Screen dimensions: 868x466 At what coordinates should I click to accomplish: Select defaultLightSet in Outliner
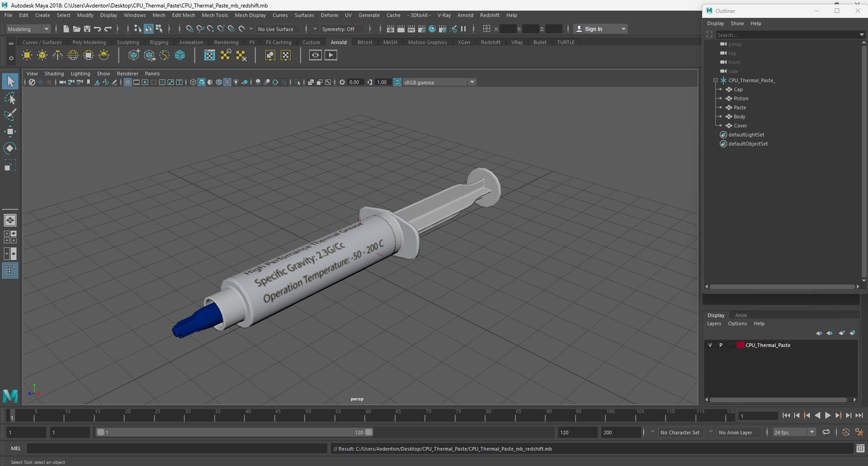point(746,135)
